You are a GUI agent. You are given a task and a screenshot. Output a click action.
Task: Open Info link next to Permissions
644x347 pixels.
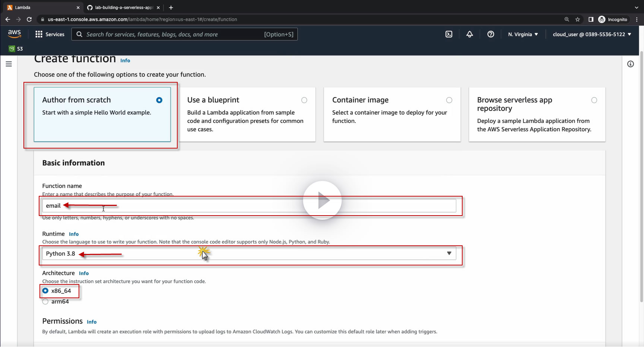(92, 322)
